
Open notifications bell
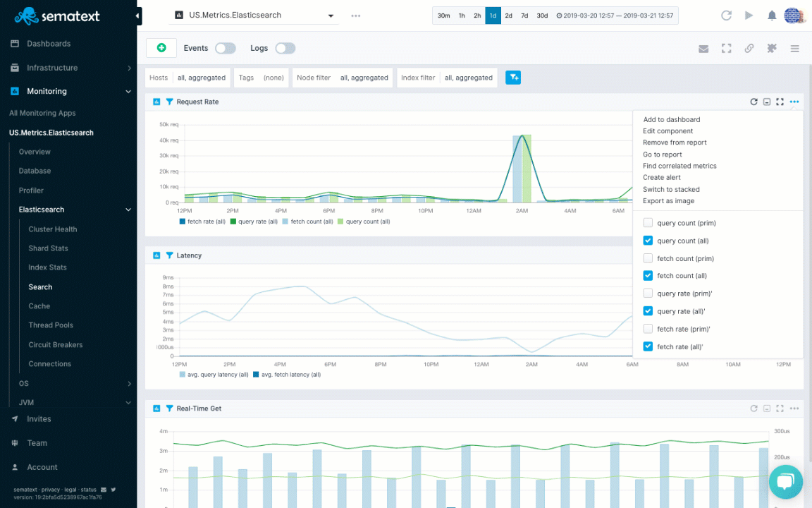coord(772,16)
